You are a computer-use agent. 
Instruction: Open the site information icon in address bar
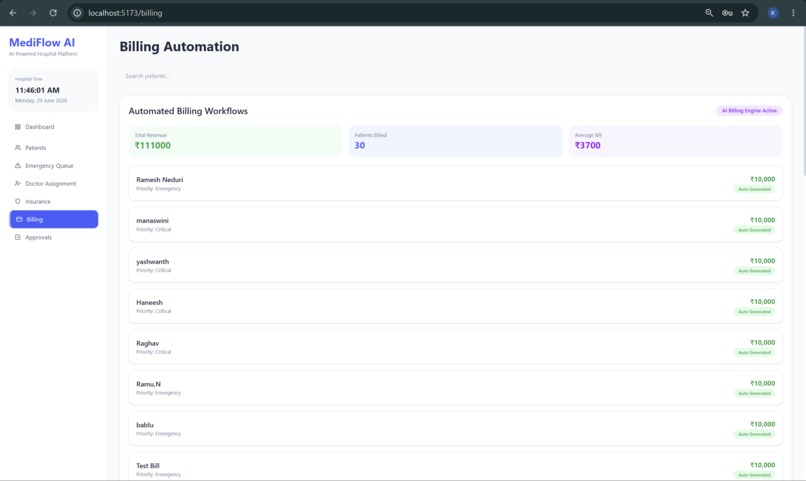pos(77,13)
